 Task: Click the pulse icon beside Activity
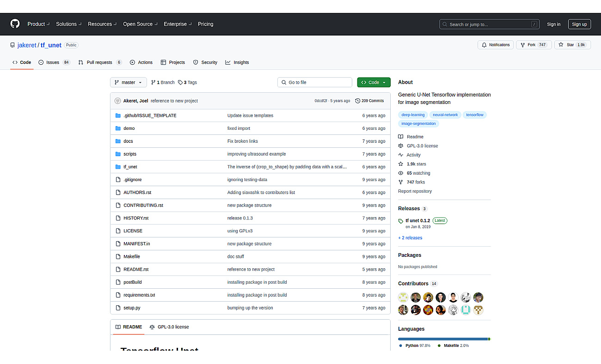pyautogui.click(x=401, y=155)
